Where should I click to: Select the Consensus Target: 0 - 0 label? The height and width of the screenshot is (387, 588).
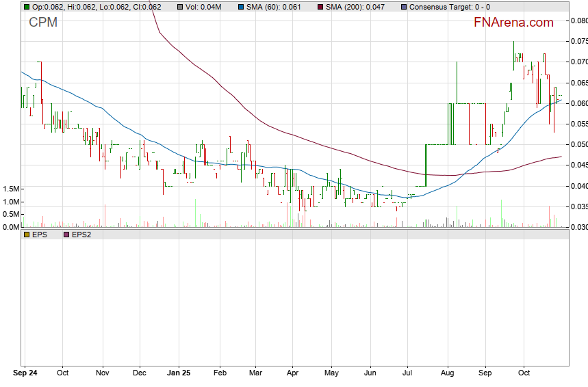(x=449, y=7)
